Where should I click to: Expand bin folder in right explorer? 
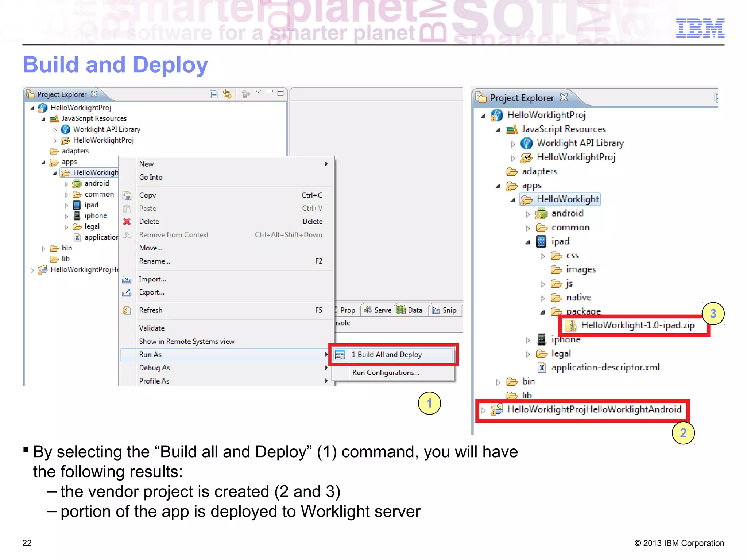[498, 383]
